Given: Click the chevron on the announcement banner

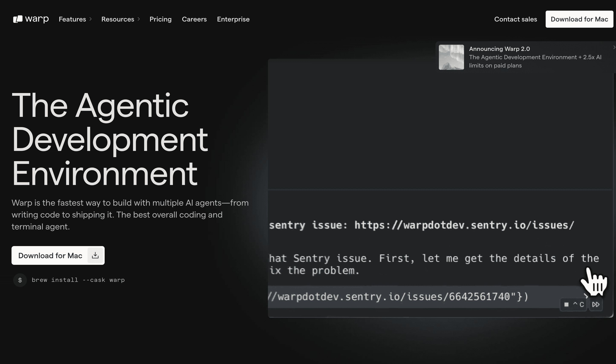Looking at the screenshot, I should coord(614,47).
